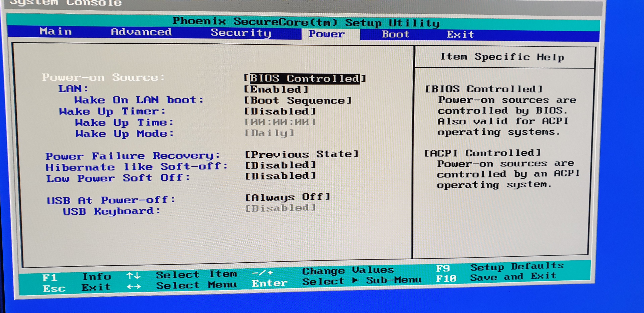Change USB At Power-off Always Off value
This screenshot has height=313, width=644.
[287, 197]
